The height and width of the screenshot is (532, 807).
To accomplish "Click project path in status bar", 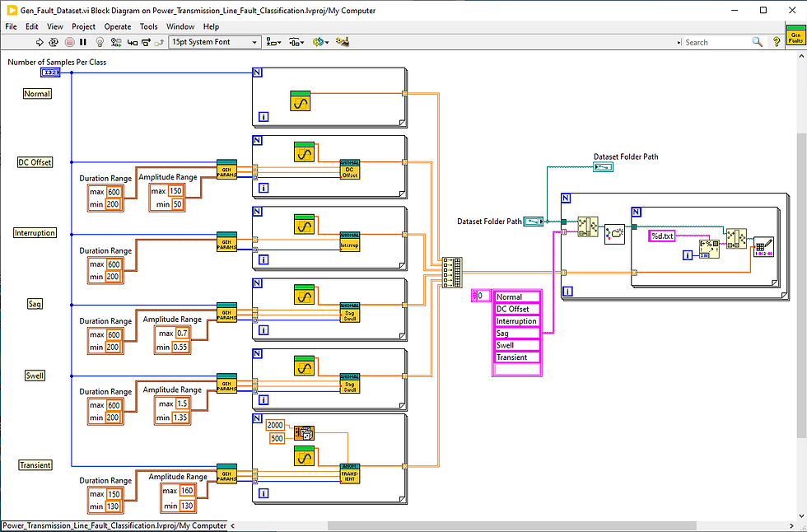I will coord(114,526).
